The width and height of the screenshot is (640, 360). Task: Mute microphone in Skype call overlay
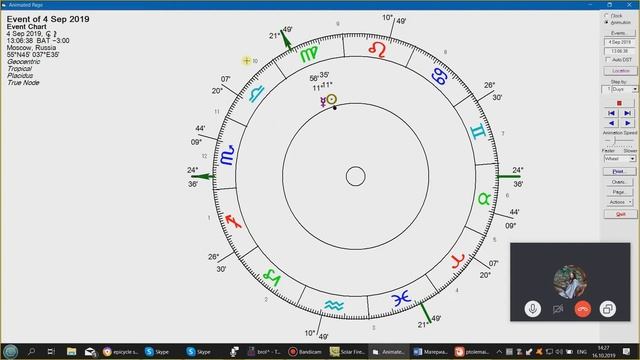coord(533,309)
